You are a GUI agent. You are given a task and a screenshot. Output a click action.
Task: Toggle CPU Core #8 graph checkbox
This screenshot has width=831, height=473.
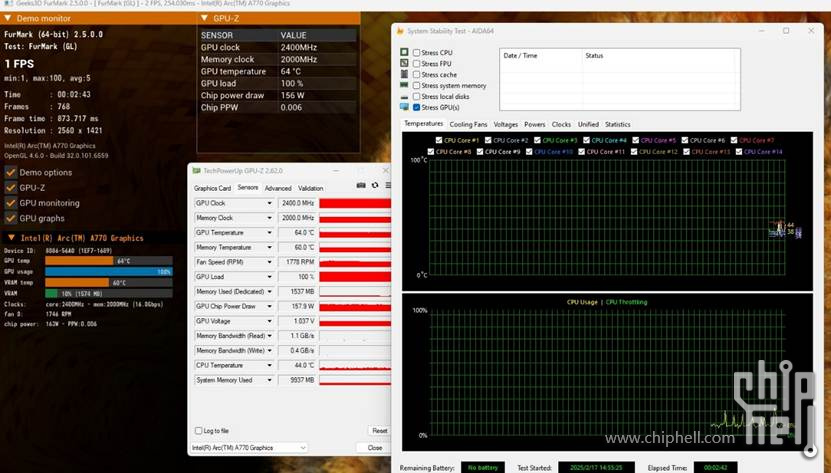point(431,152)
